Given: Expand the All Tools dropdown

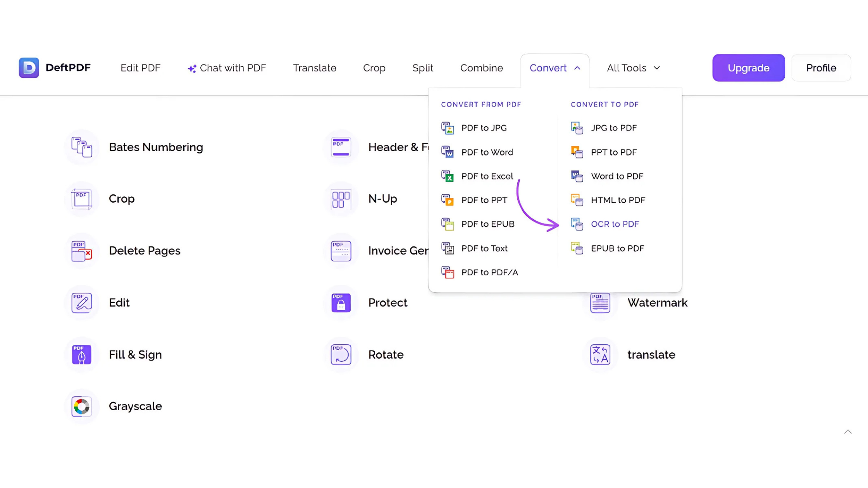Looking at the screenshot, I should coord(633,68).
